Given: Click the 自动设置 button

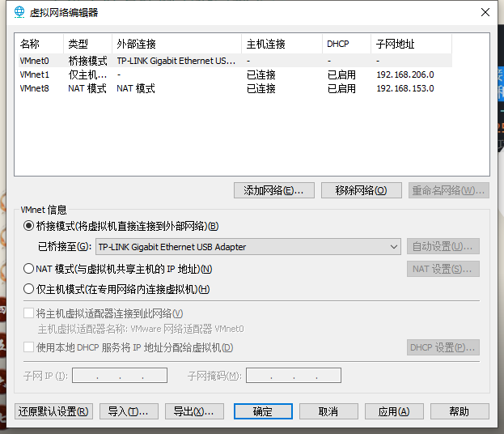Looking at the screenshot, I should 443,246.
